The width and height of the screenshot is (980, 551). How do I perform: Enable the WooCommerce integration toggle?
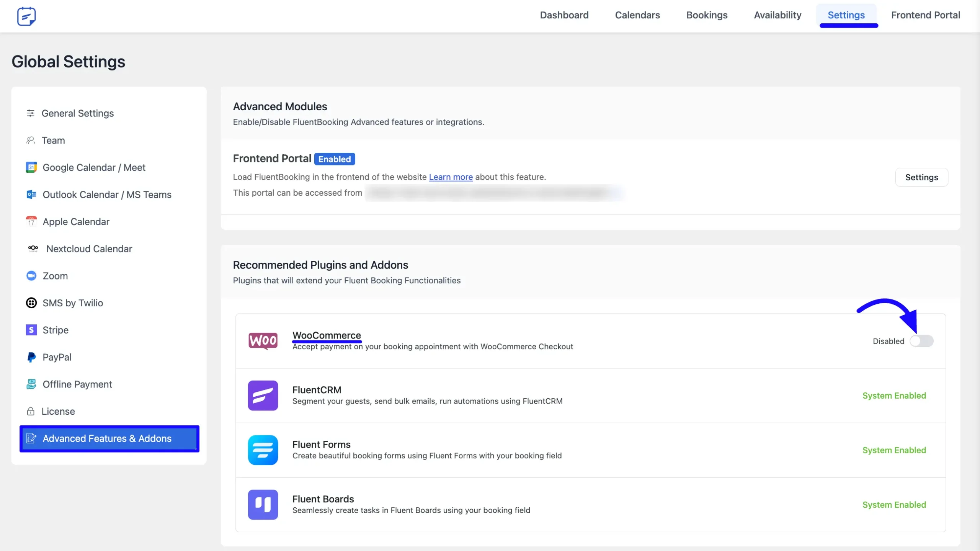tap(922, 341)
